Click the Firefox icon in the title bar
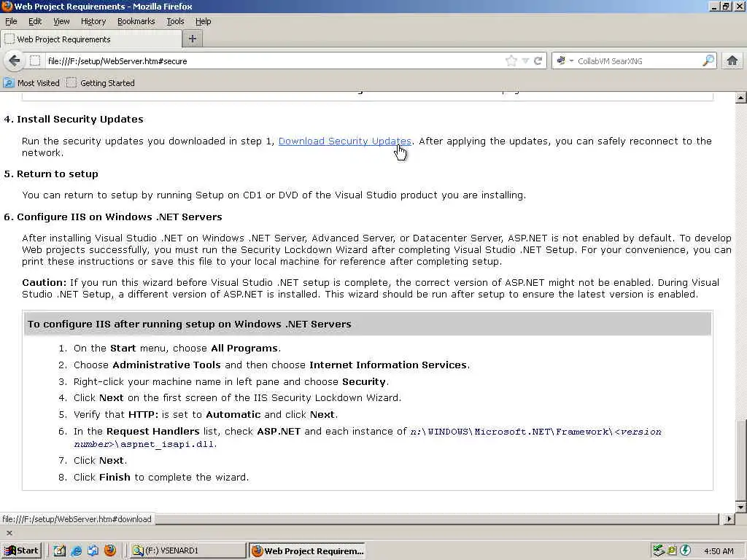This screenshot has width=747, height=560. (7, 6)
